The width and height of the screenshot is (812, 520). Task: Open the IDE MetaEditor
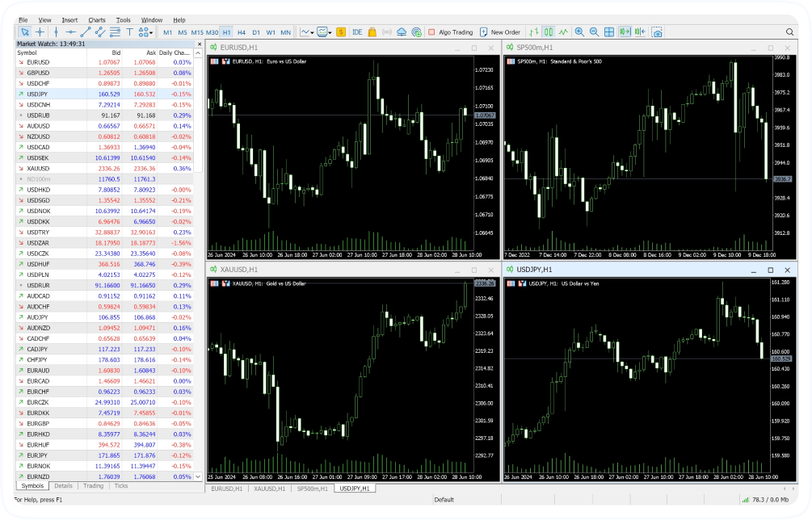357,32
